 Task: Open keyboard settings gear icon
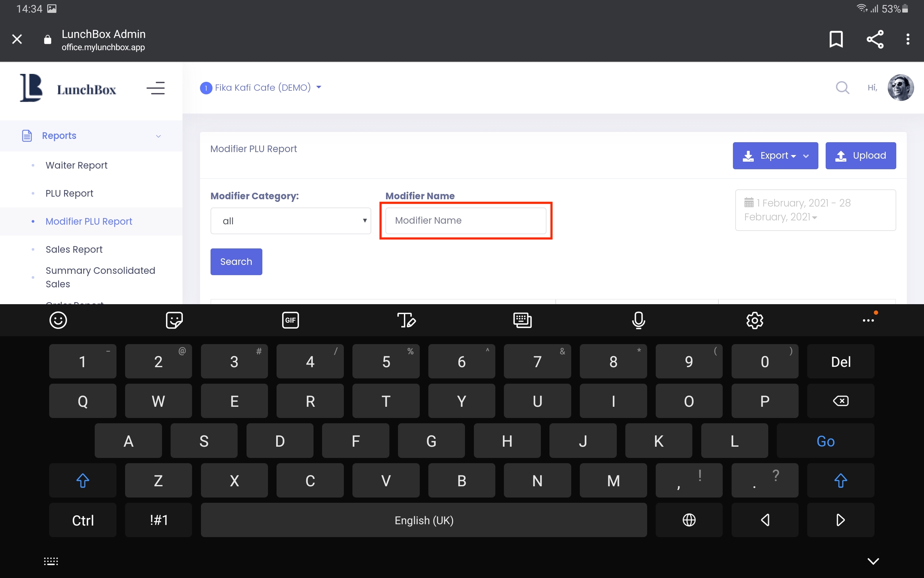pyautogui.click(x=755, y=320)
